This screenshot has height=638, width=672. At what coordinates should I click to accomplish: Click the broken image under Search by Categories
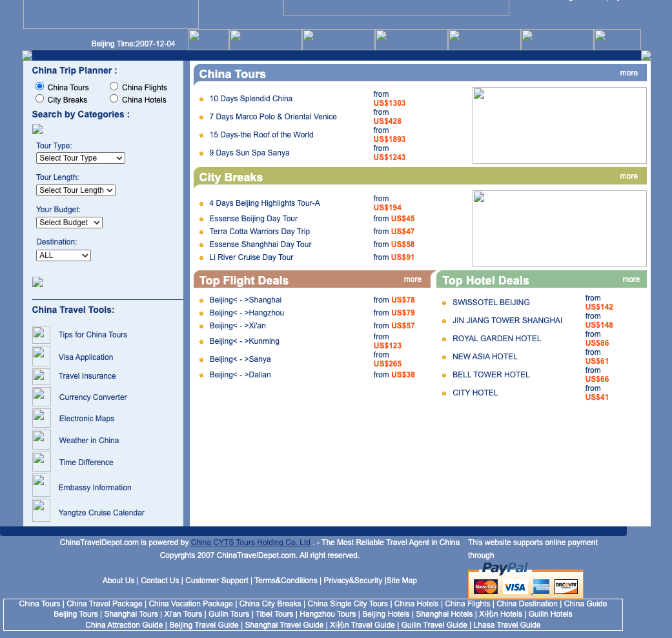37,129
